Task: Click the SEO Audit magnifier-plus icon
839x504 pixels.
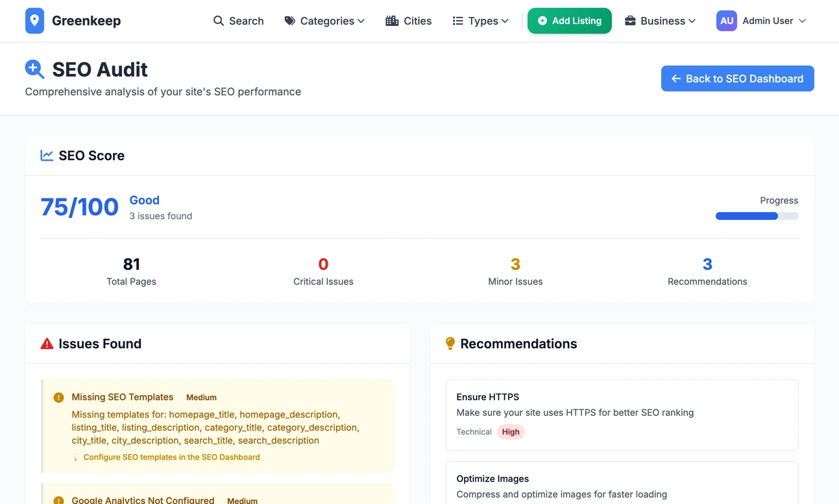Action: [34, 69]
